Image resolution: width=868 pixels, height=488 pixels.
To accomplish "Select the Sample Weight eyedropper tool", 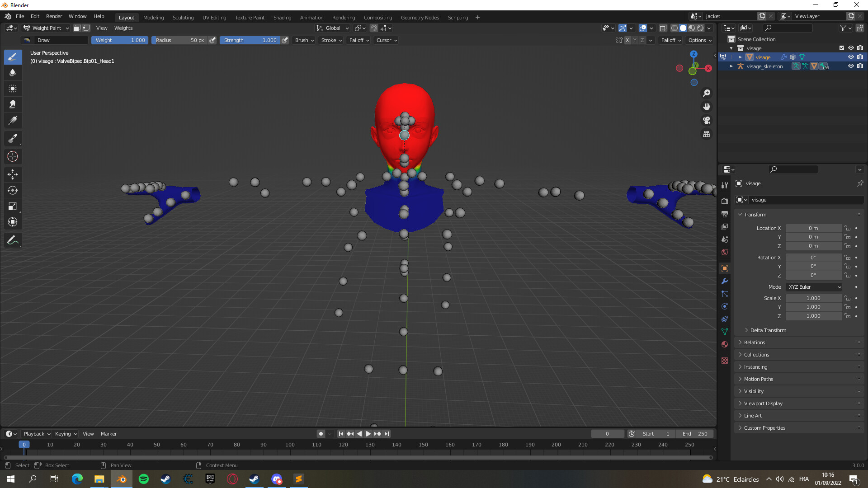I will coord(13,138).
